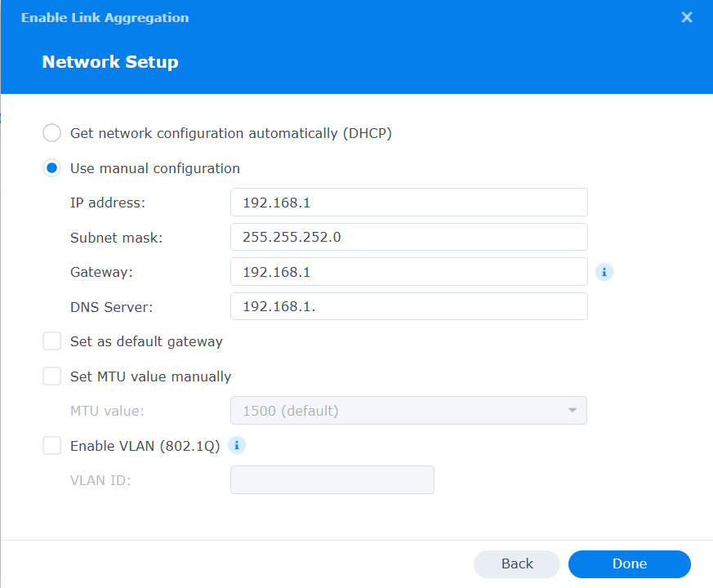Focus the Gateway input field

(409, 272)
